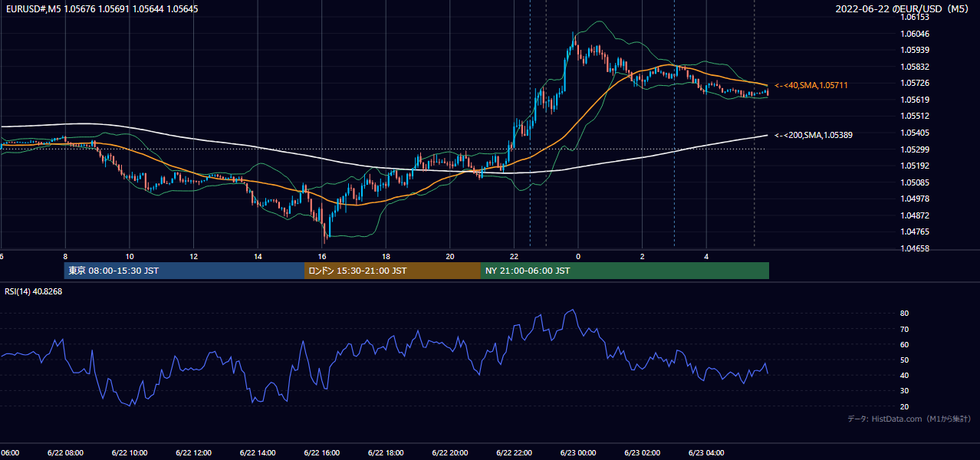The image size is (980, 460).
Task: Click hour tick 14 under the price chart
Action: 258,257
